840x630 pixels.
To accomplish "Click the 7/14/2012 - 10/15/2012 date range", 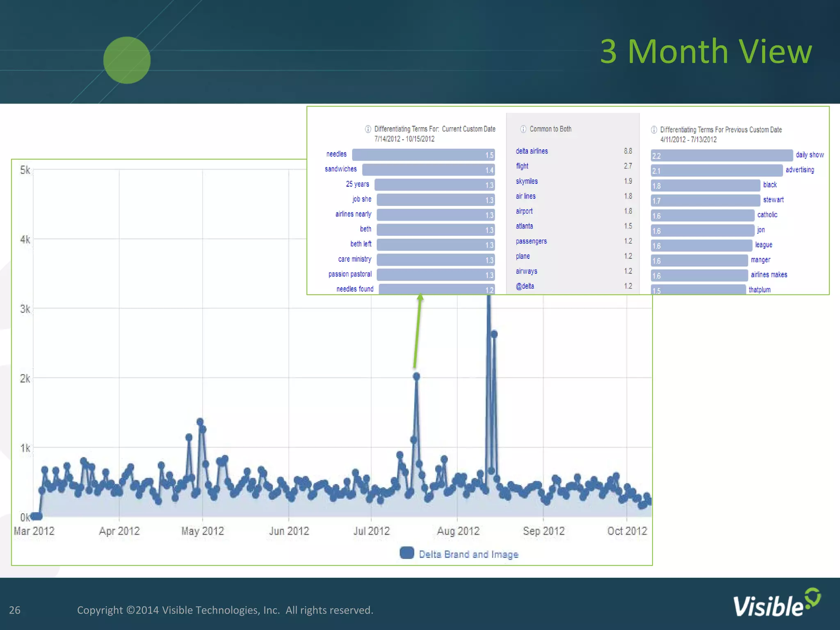I will (404, 139).
